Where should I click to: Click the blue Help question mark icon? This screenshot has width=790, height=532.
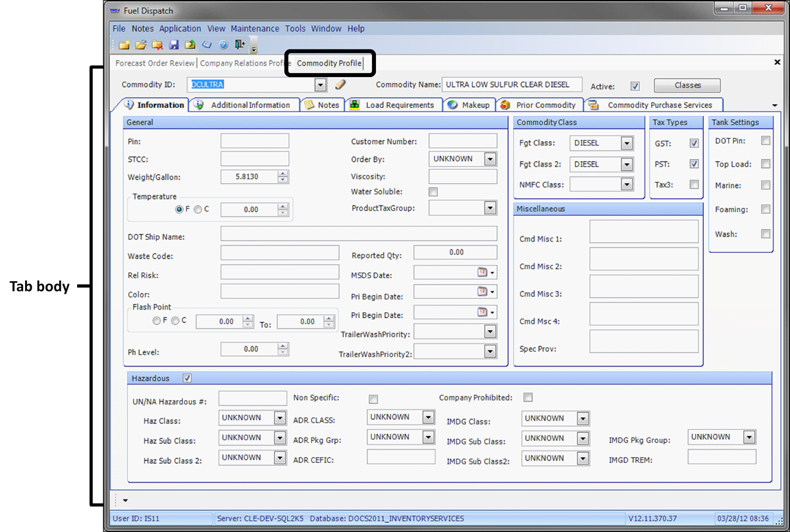point(223,45)
